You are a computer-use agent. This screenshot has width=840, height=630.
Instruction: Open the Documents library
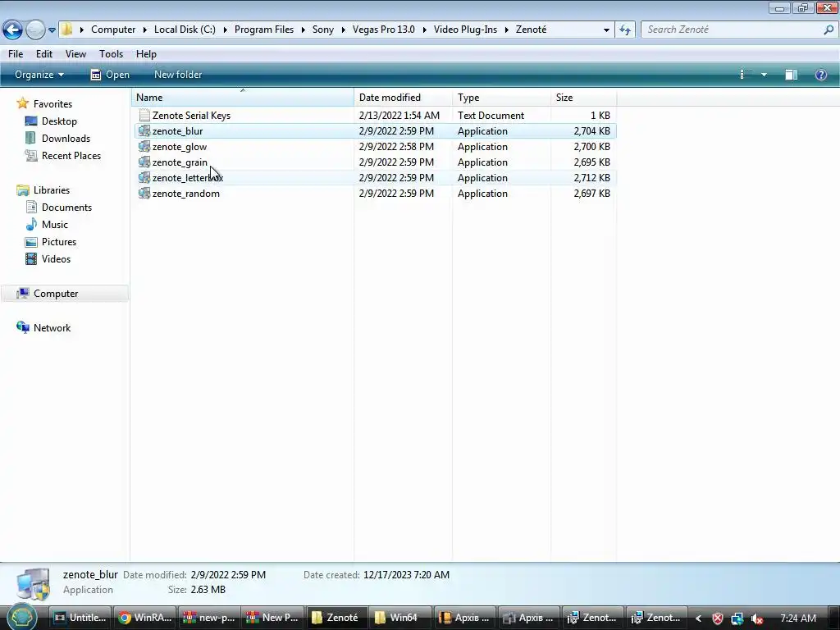pyautogui.click(x=66, y=208)
